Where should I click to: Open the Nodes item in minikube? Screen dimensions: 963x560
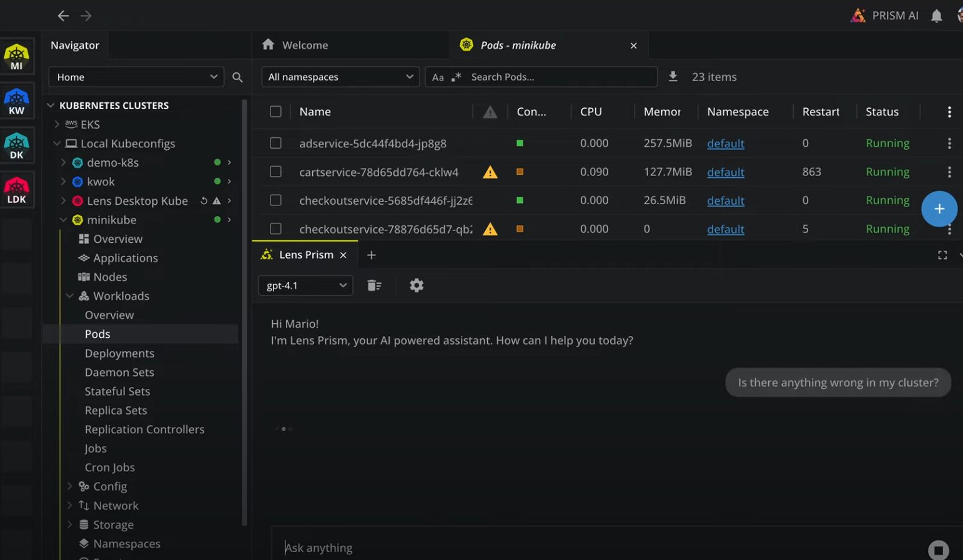110,277
